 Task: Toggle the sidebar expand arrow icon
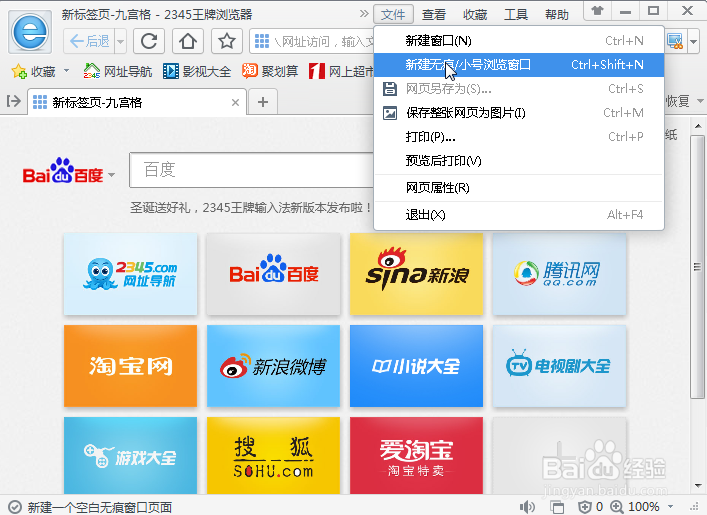(14, 101)
